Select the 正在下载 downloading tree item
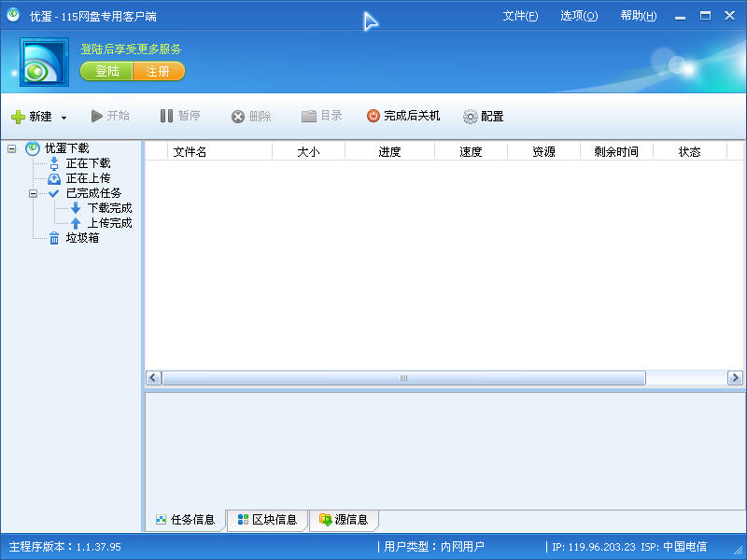747x560 pixels. [x=88, y=163]
